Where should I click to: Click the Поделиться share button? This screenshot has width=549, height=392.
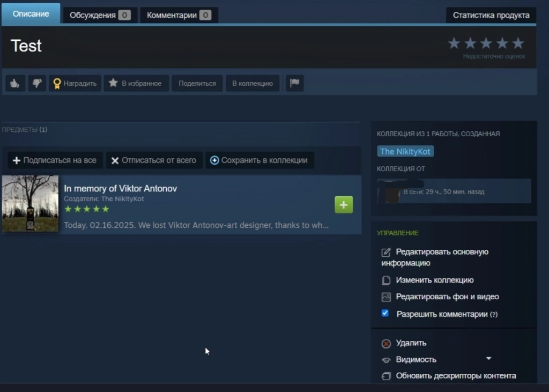point(197,83)
